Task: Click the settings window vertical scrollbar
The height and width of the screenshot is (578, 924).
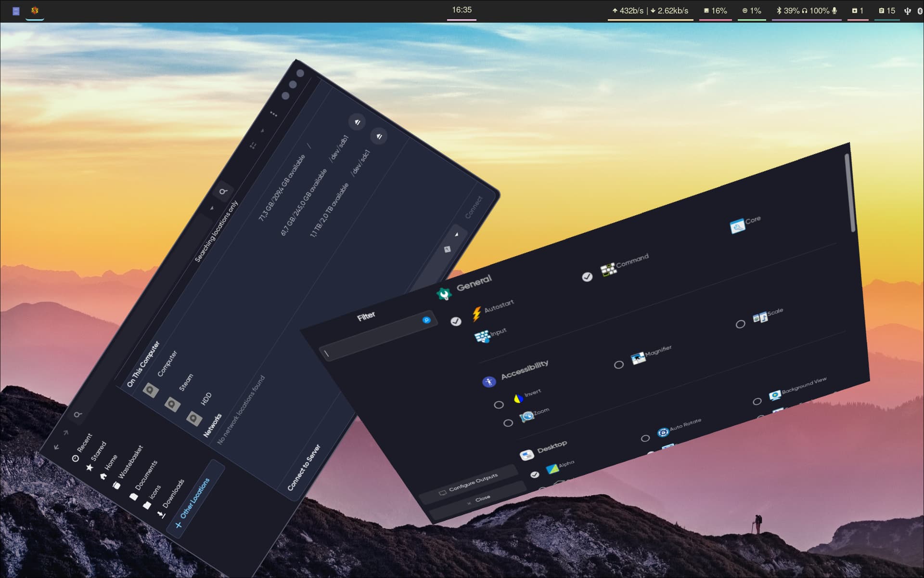Action: point(849,193)
